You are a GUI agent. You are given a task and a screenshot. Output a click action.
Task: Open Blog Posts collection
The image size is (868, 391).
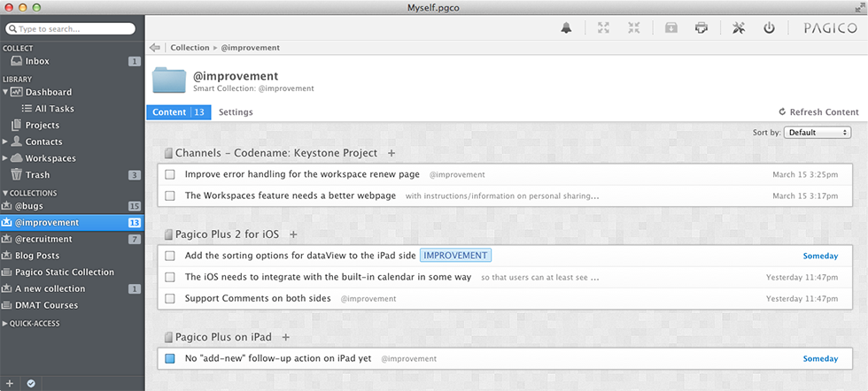pyautogui.click(x=72, y=256)
